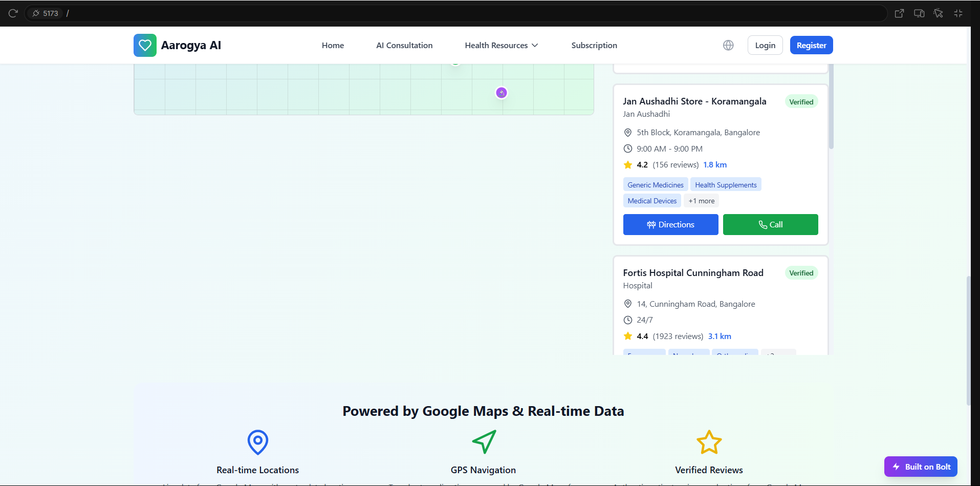Click the GPS Navigation arrow icon
Screen dimensions: 980x486
(x=484, y=442)
